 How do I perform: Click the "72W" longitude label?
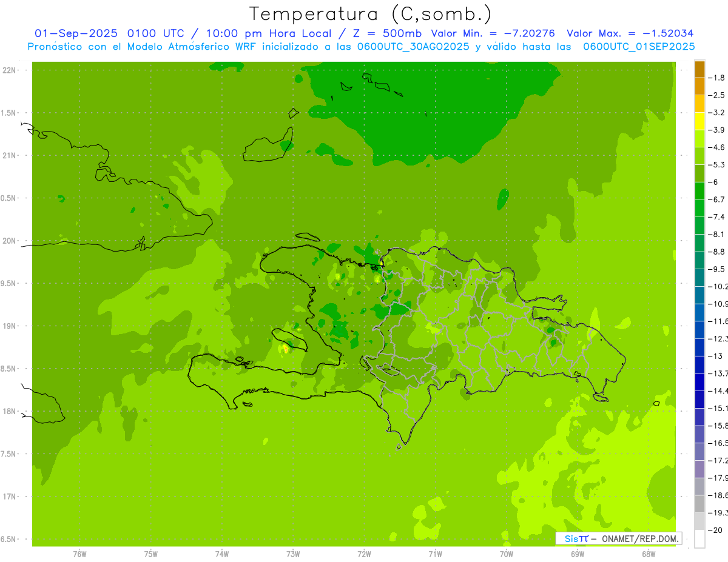pyautogui.click(x=364, y=554)
